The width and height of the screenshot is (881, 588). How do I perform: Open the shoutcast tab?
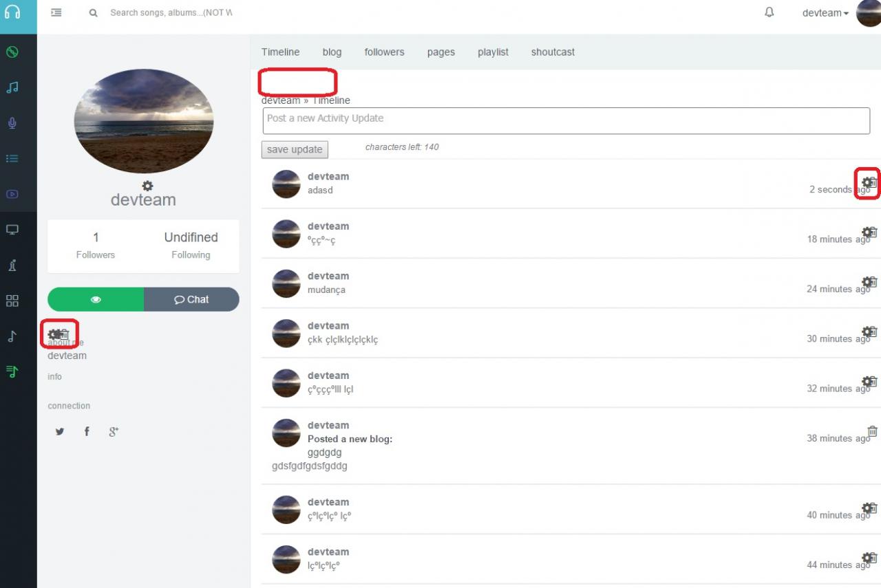[553, 52]
